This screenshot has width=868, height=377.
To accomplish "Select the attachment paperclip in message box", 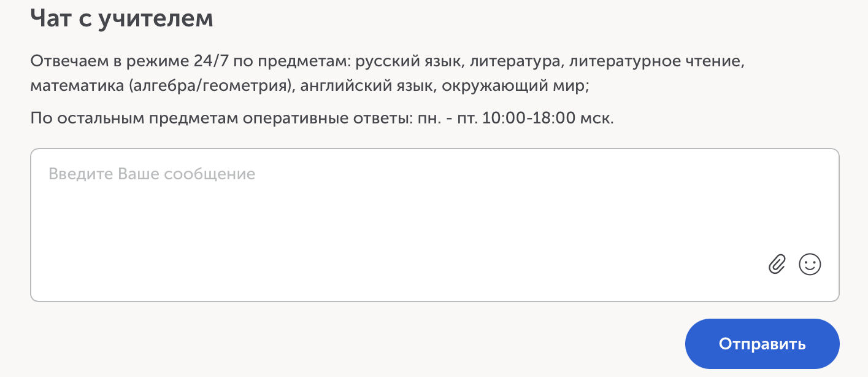I will (777, 265).
